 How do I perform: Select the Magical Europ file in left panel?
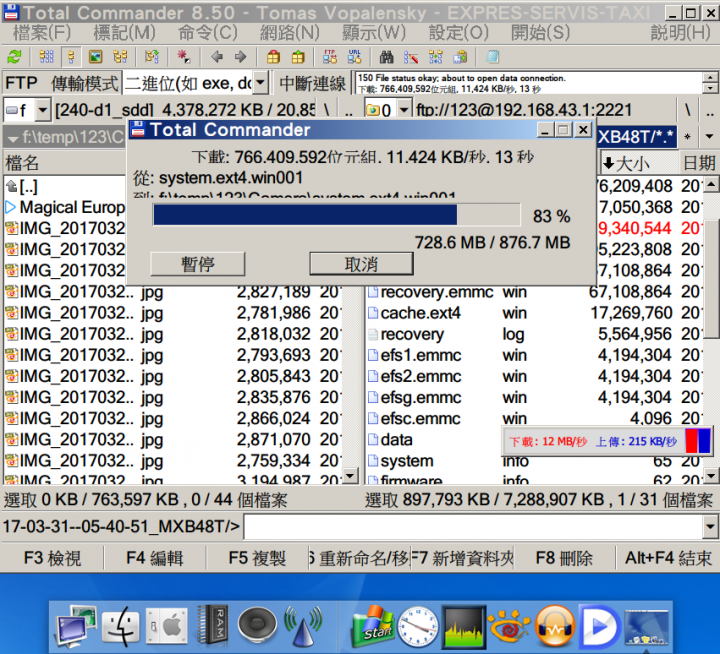click(x=65, y=207)
